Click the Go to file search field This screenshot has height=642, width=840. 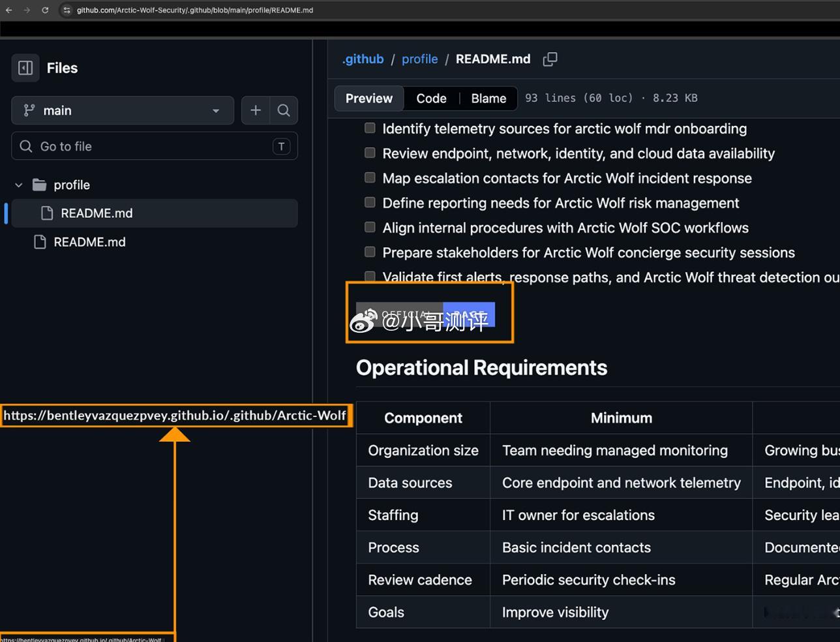[x=155, y=146]
